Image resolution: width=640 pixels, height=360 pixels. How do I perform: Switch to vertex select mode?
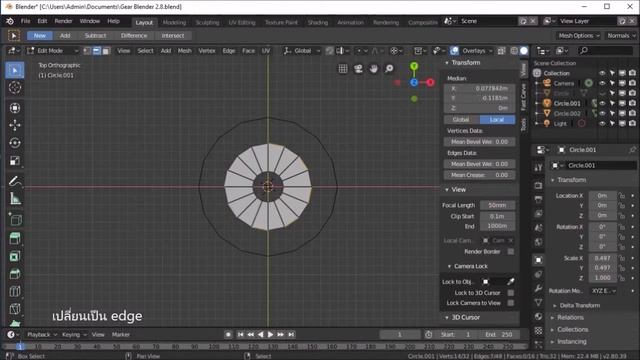click(x=87, y=51)
